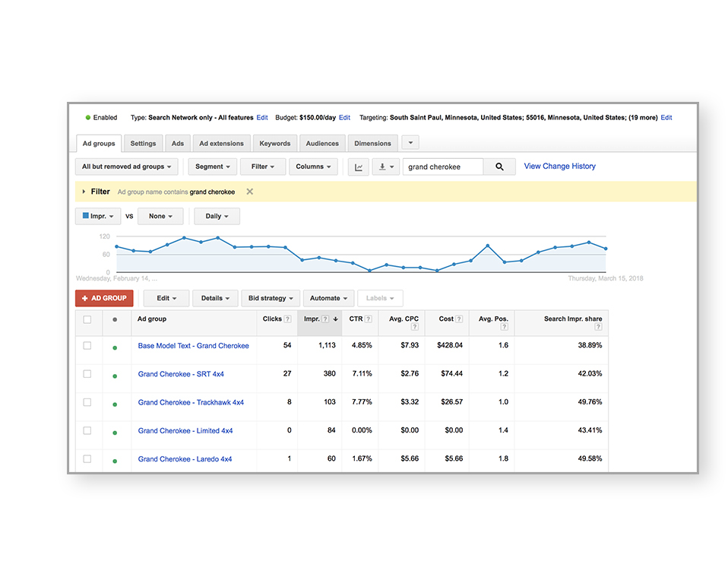Open the Columns dropdown
This screenshot has height=574, width=728.
tap(313, 166)
